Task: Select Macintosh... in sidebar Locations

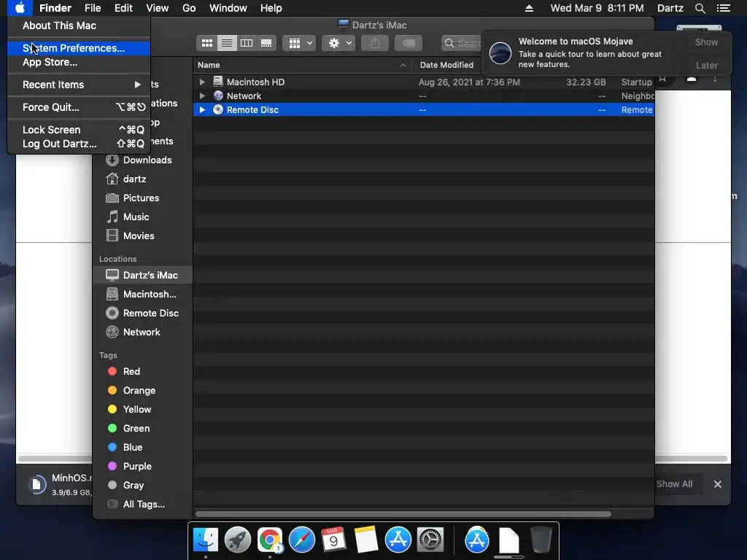Action: pyautogui.click(x=142, y=295)
